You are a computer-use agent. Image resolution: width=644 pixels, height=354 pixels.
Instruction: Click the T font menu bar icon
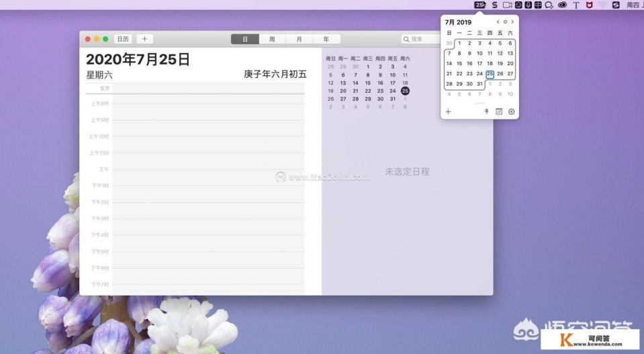576,5
